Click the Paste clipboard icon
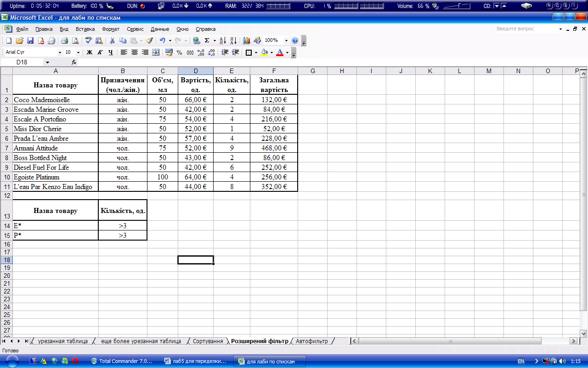 point(133,40)
